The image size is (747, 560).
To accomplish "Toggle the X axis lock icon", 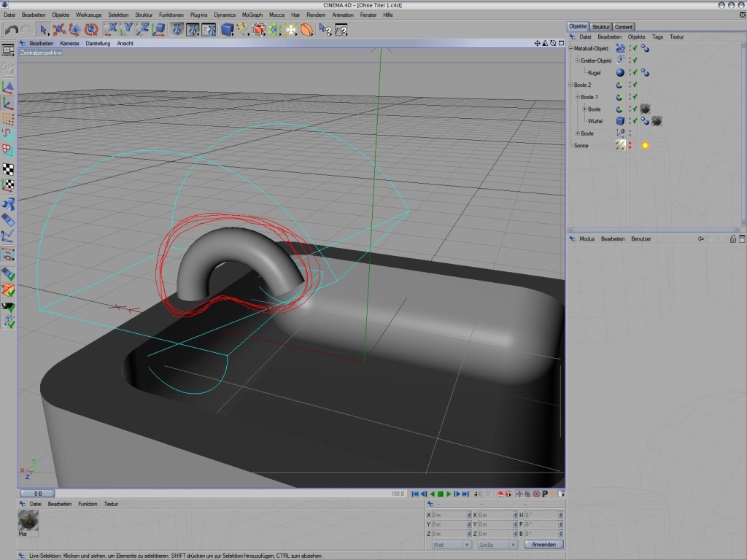I will pyautogui.click(x=111, y=30).
